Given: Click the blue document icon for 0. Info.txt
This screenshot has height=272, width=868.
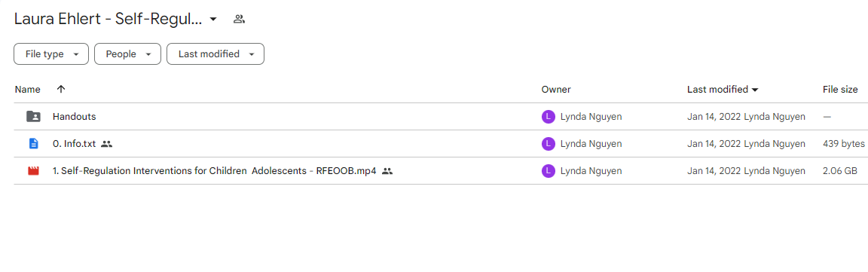Looking at the screenshot, I should (x=34, y=143).
